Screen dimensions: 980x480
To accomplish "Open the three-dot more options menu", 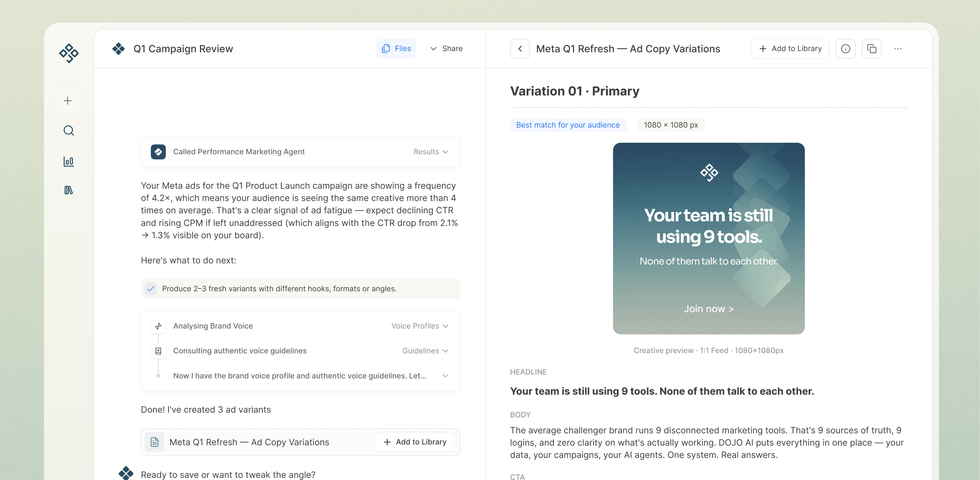I will pos(898,49).
